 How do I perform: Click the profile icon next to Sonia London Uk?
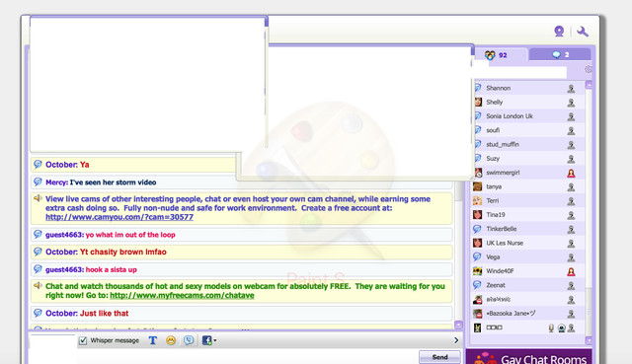tap(571, 116)
